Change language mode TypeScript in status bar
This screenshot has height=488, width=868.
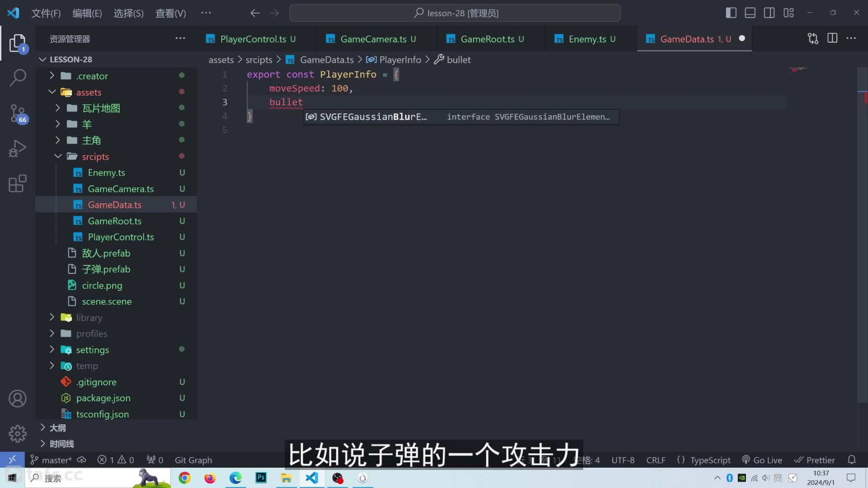pyautogui.click(x=710, y=460)
